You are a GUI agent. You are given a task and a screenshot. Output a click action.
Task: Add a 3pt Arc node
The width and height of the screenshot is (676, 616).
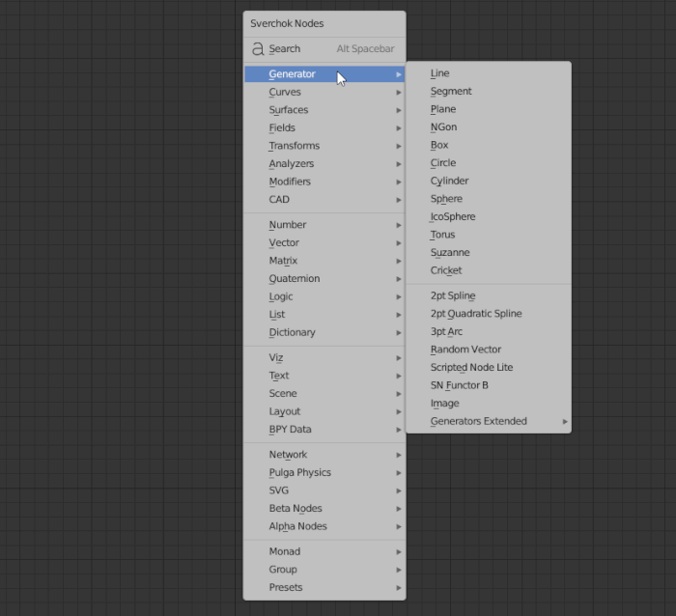click(489, 332)
